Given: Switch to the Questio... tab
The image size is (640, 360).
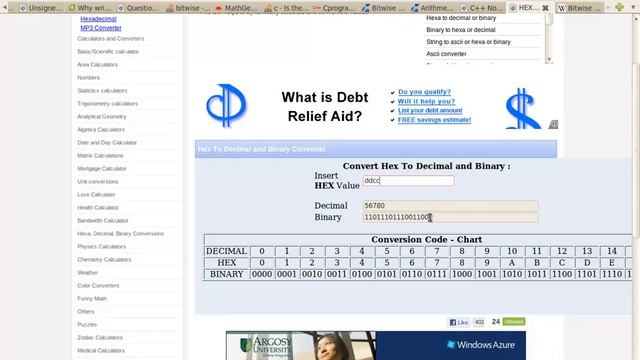Looking at the screenshot, I should 138,8.
